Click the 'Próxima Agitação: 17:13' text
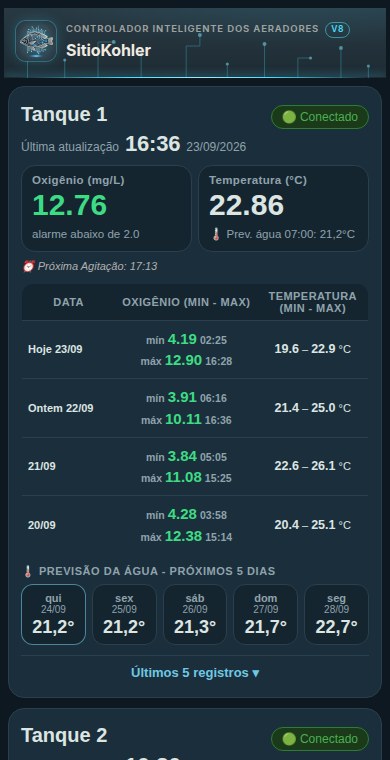Screen dimensions: 390x760 tap(97, 266)
